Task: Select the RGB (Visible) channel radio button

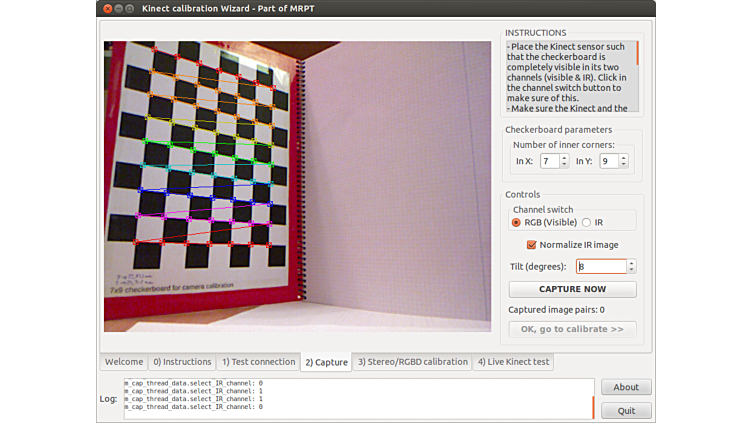Action: pyautogui.click(x=516, y=222)
